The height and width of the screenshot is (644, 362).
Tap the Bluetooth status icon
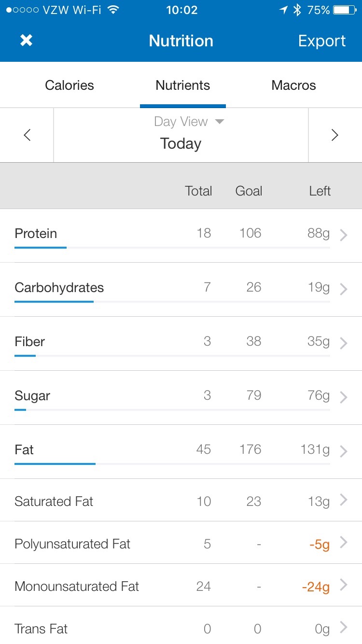(x=297, y=10)
